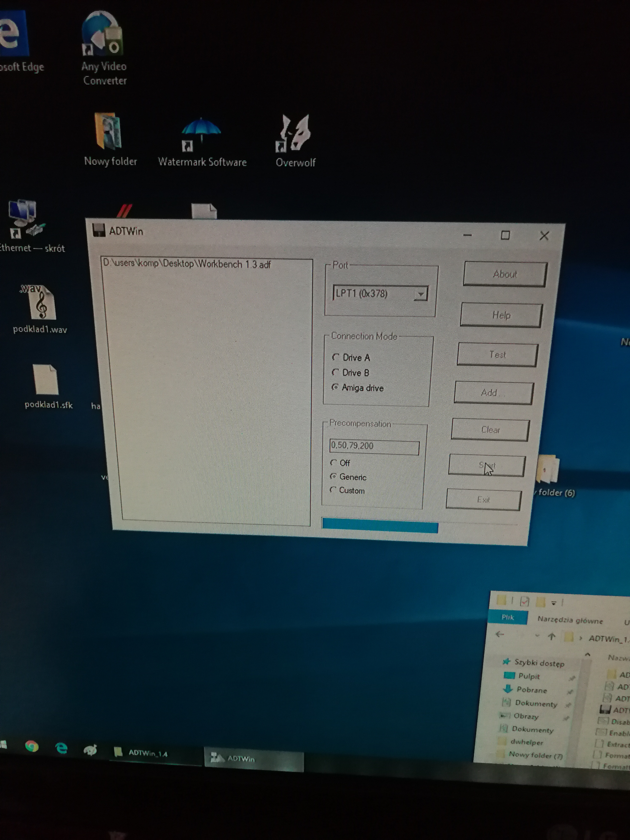Open Chrome from the taskbar
This screenshot has width=630, height=840.
click(32, 747)
